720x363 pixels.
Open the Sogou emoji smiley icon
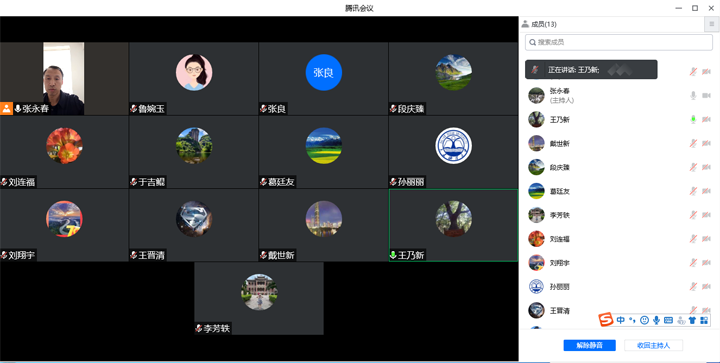click(644, 320)
